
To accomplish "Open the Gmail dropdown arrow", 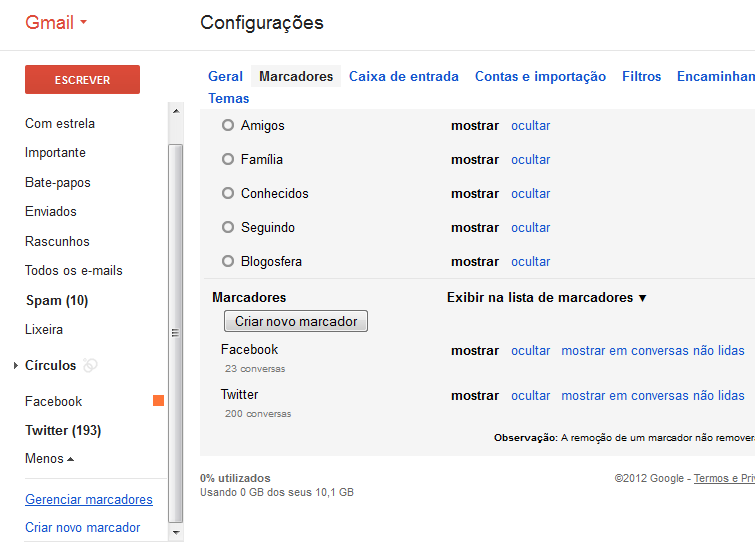I will (x=83, y=22).
